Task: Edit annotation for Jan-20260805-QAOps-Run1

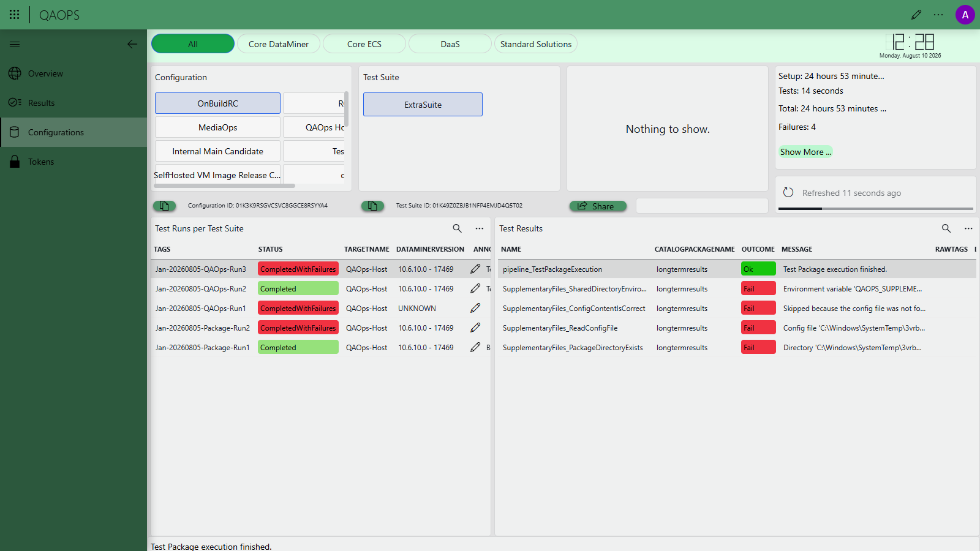Action: click(x=475, y=308)
